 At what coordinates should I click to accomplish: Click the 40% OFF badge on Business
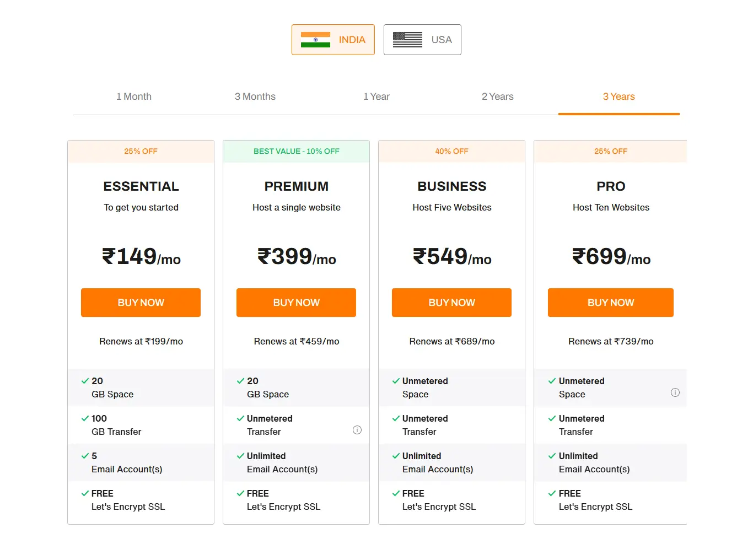(451, 151)
